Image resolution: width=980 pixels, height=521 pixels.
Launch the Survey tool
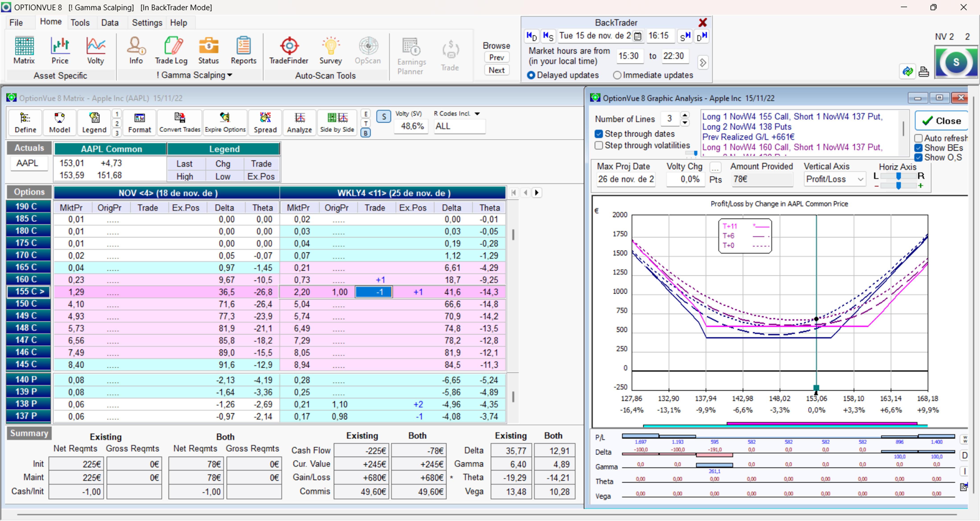click(331, 51)
